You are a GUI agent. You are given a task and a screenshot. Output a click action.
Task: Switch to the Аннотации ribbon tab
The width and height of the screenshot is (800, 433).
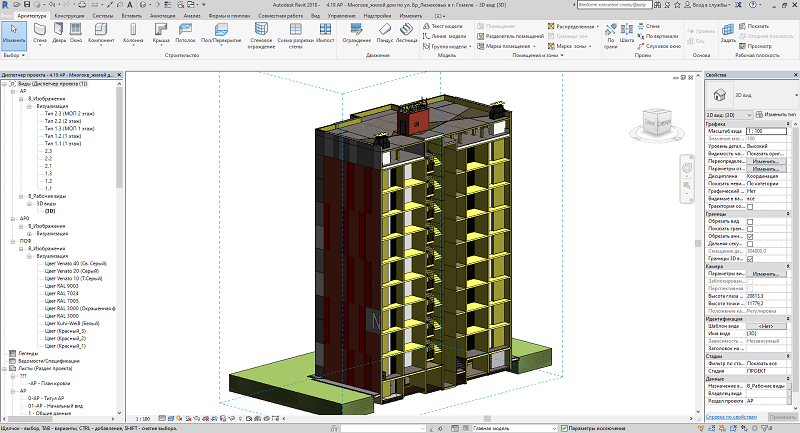162,16
